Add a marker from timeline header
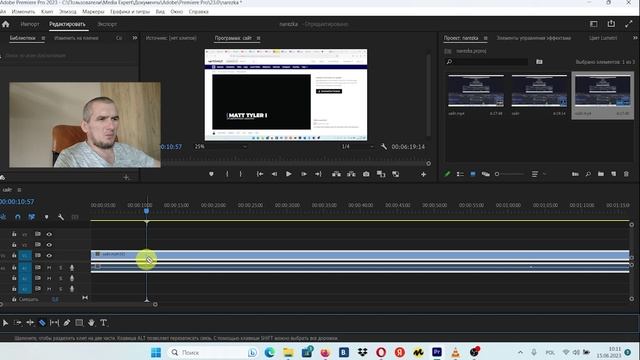 (x=46, y=217)
